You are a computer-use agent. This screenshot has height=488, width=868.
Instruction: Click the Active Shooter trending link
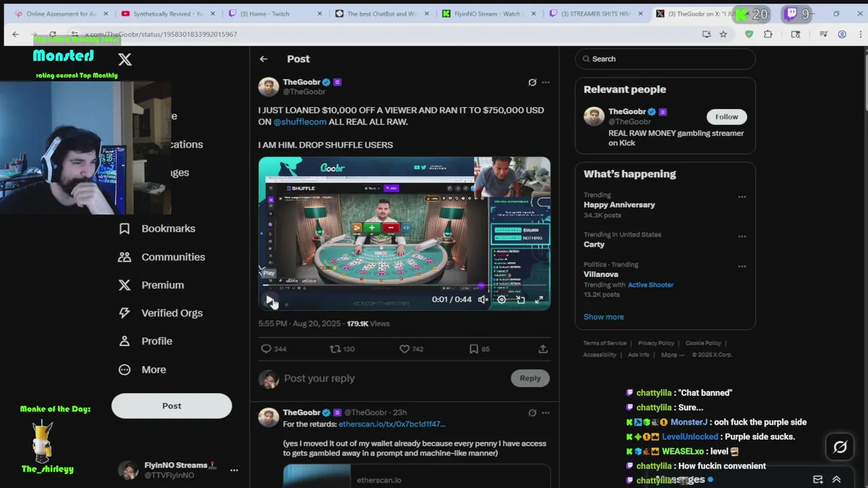tap(650, 285)
